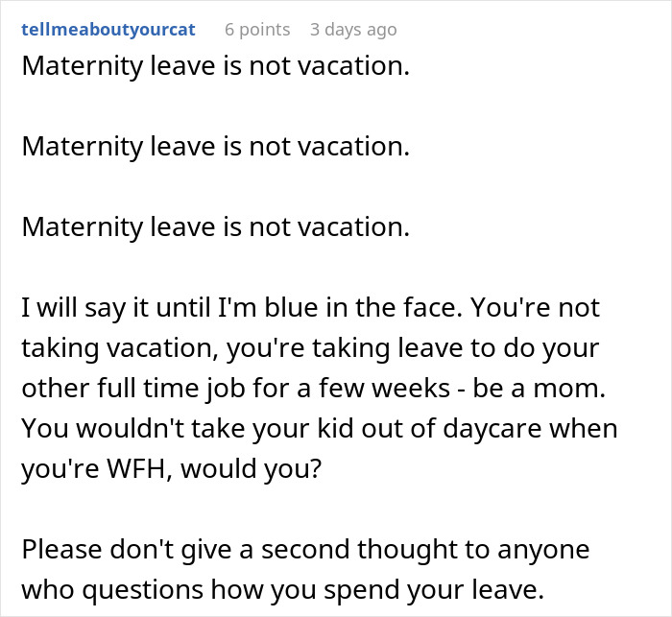
Task: Click the 6 points score label
Action: point(256,30)
